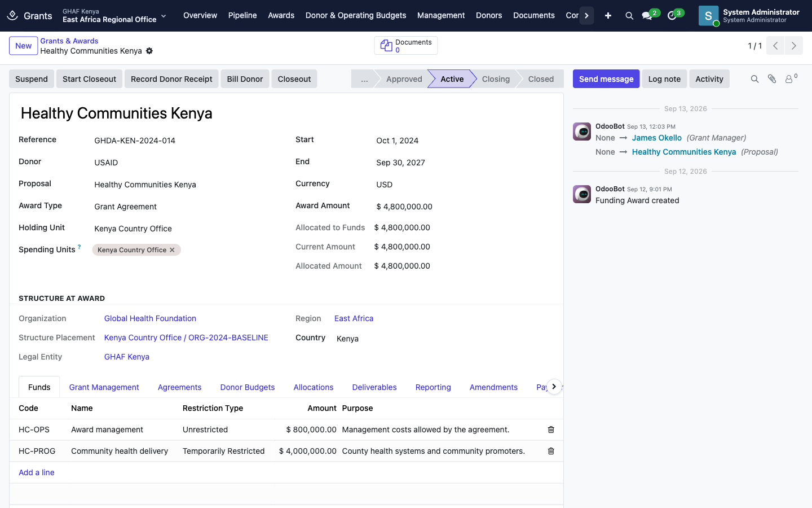
Task: Show more navbar menu items
Action: [x=586, y=16]
